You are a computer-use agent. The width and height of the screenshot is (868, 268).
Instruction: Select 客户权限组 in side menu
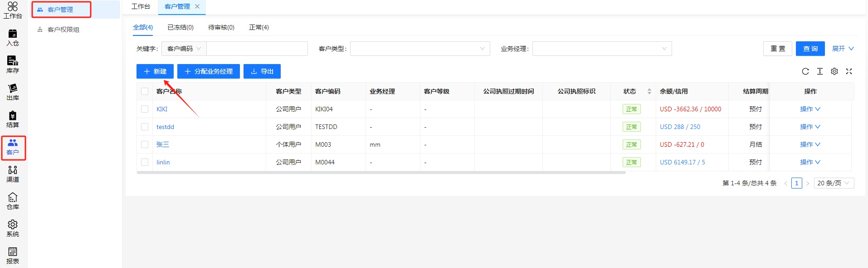(63, 30)
